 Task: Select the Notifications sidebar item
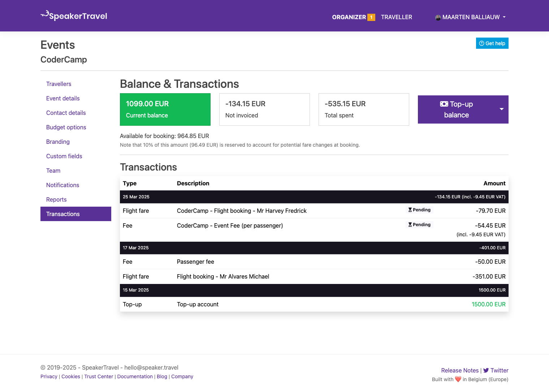tap(62, 185)
